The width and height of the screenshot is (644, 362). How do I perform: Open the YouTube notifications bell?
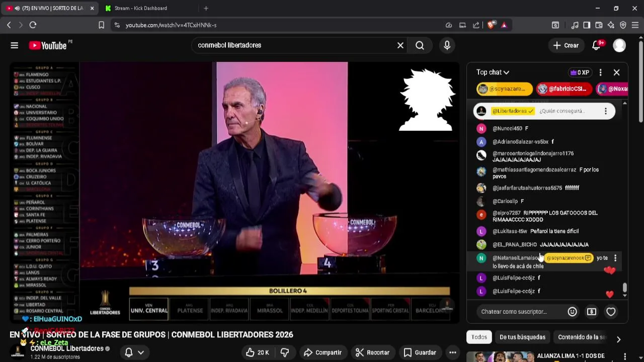[x=596, y=45]
